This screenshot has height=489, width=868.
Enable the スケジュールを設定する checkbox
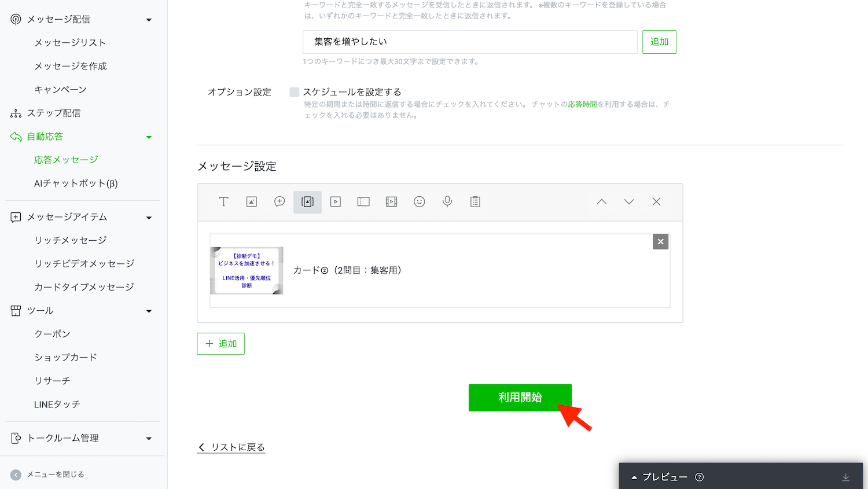[x=295, y=92]
